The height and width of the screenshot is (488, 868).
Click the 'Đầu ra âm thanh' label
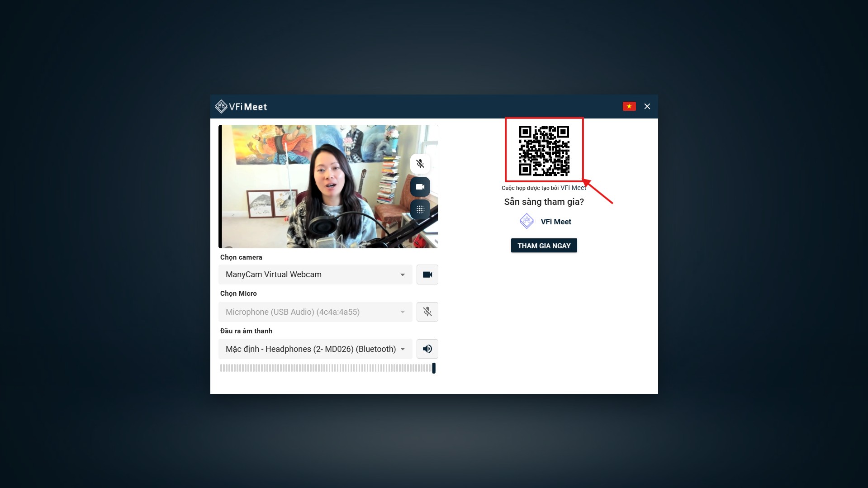click(246, 331)
